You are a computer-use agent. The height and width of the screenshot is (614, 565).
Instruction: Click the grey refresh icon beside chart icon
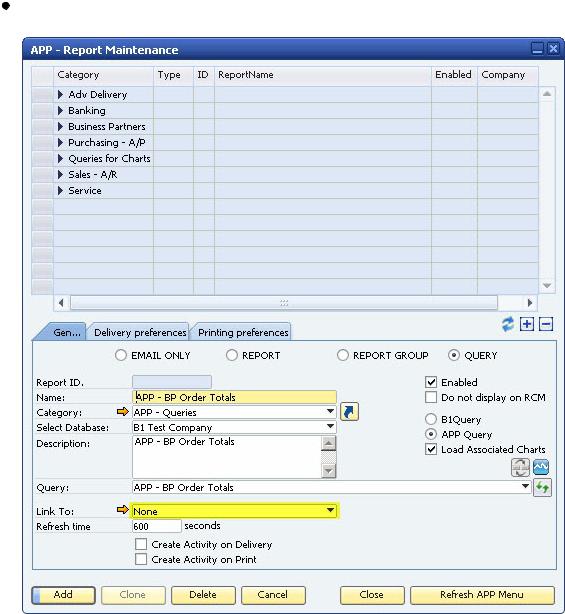[520, 467]
